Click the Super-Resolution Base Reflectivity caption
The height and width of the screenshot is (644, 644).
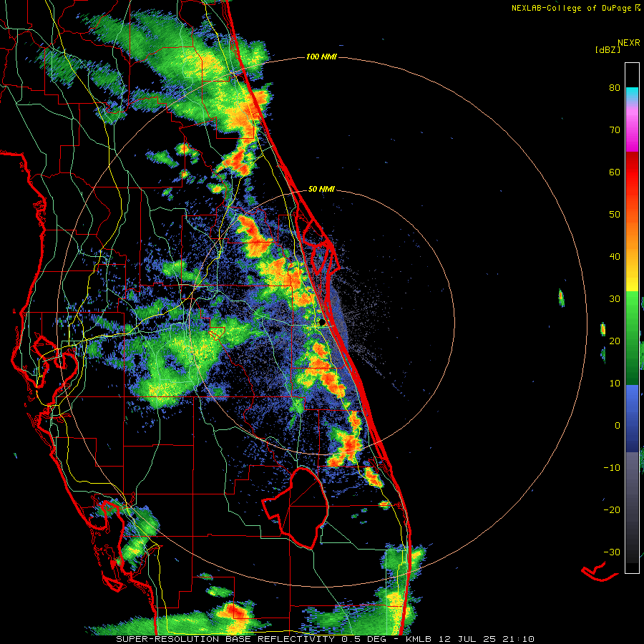[x=326, y=639]
